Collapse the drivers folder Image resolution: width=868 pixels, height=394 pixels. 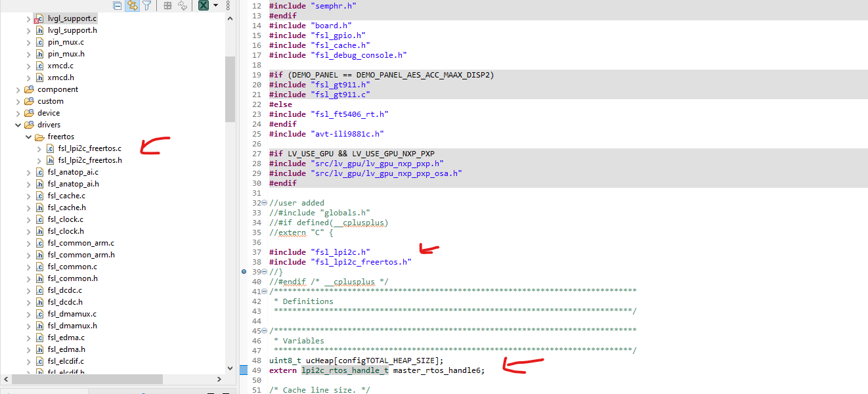[18, 125]
